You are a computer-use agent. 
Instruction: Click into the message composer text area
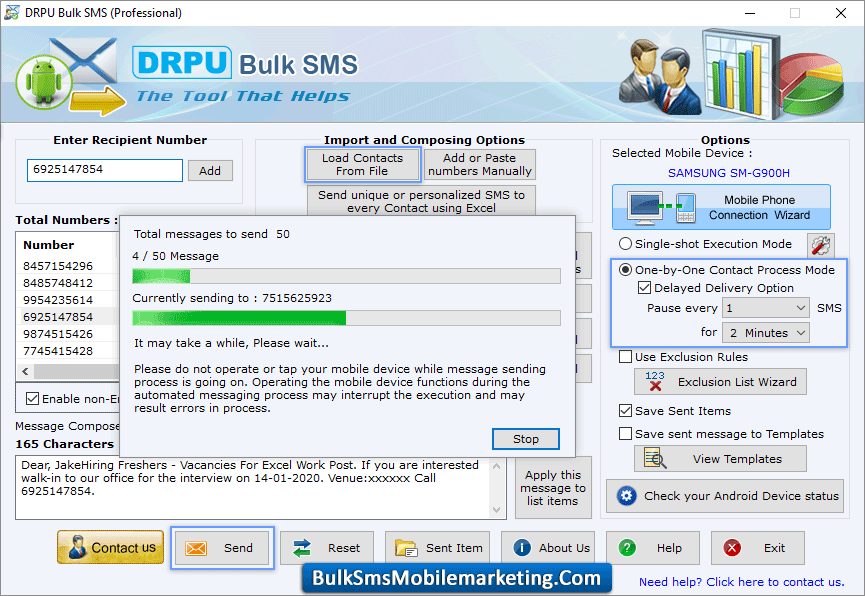click(253, 488)
